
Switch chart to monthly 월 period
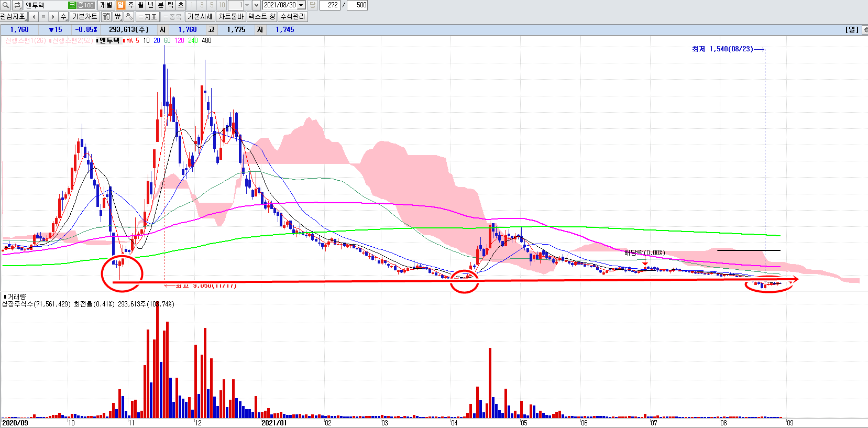coord(141,5)
